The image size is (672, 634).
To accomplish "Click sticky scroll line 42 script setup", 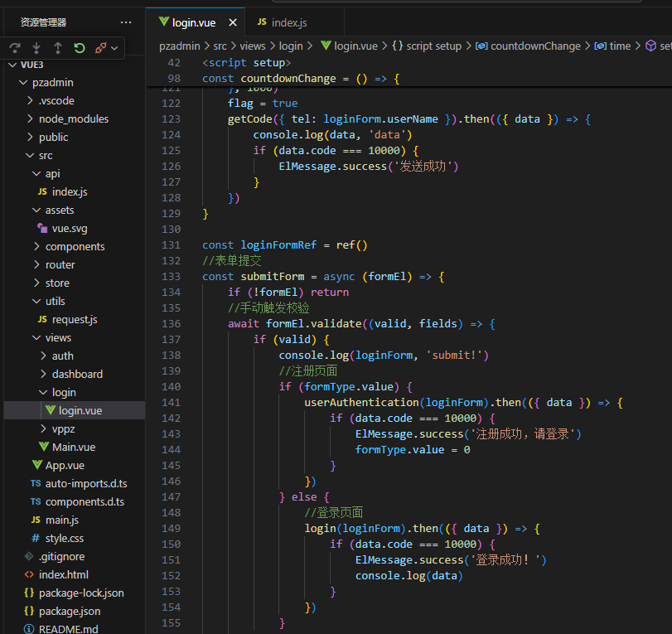I will tap(246, 63).
